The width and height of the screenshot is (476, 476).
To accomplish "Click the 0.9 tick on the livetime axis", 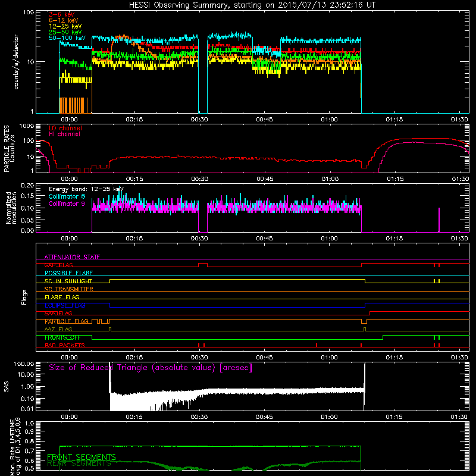I will [29, 432].
